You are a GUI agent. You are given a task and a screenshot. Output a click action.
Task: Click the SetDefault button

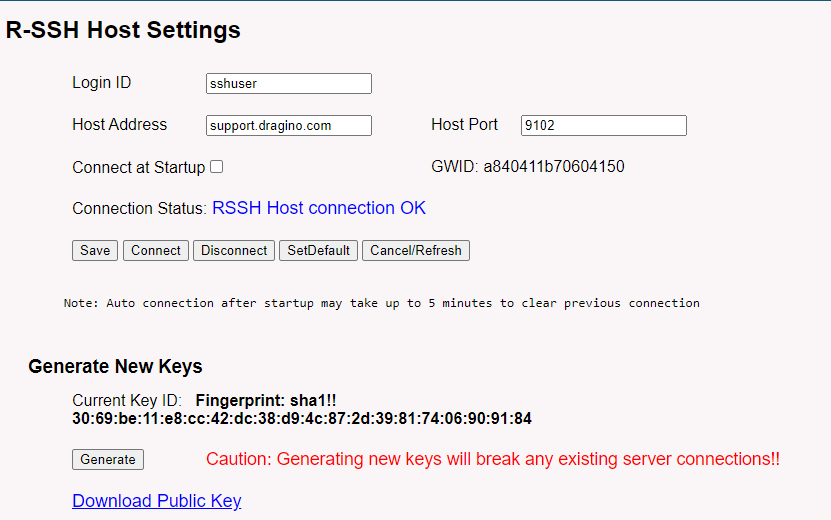click(319, 250)
